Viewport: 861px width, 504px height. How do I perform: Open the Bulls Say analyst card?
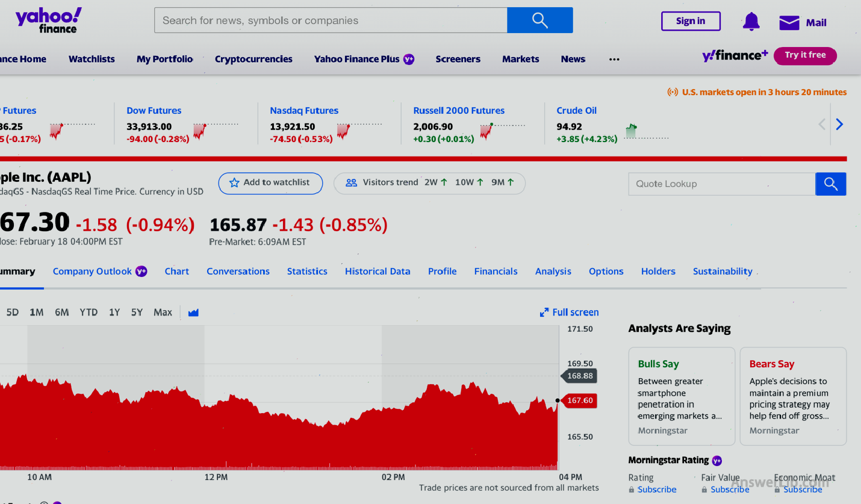click(x=682, y=396)
